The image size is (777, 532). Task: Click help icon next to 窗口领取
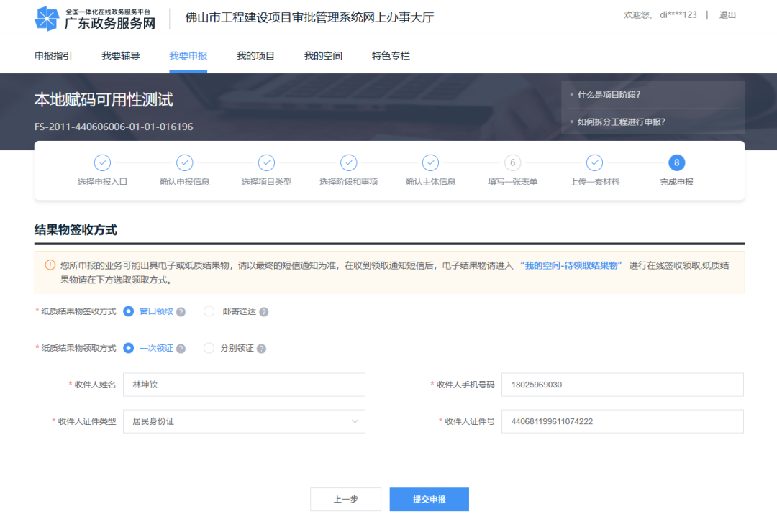pyautogui.click(x=181, y=312)
